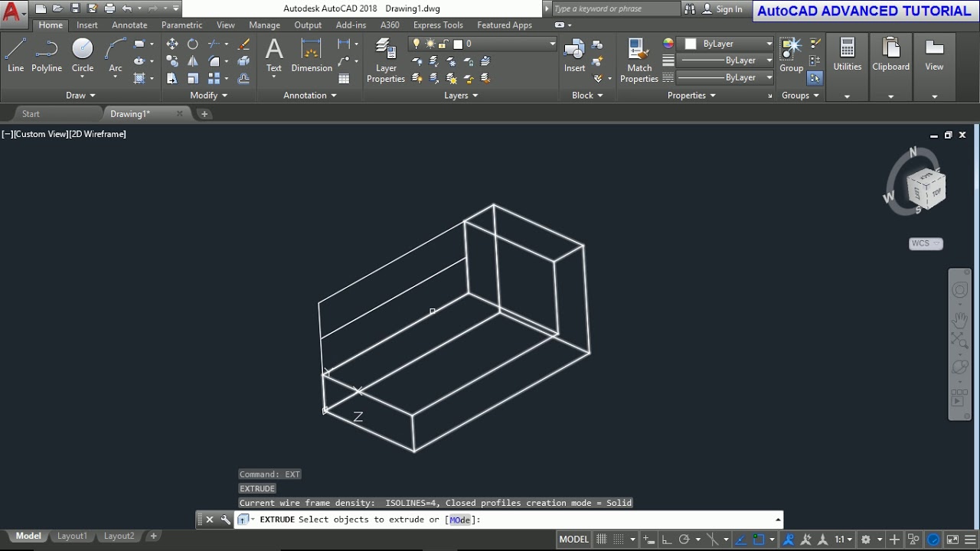Click the Offset tool icon

coord(244,78)
